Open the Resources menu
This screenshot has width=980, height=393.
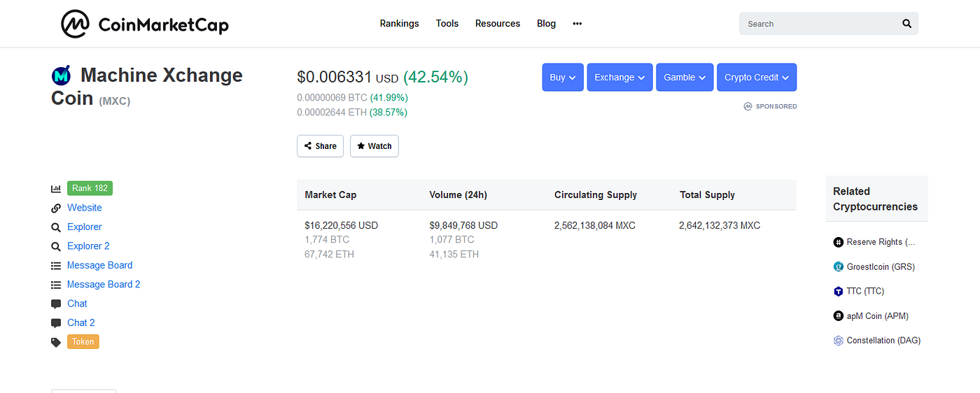pyautogui.click(x=498, y=24)
